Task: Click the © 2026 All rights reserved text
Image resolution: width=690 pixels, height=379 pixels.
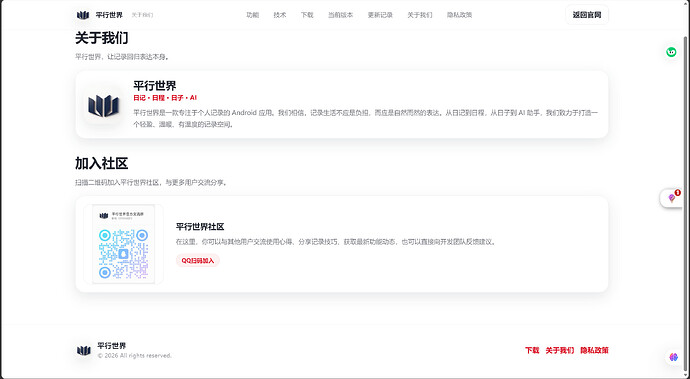Action: [135, 356]
